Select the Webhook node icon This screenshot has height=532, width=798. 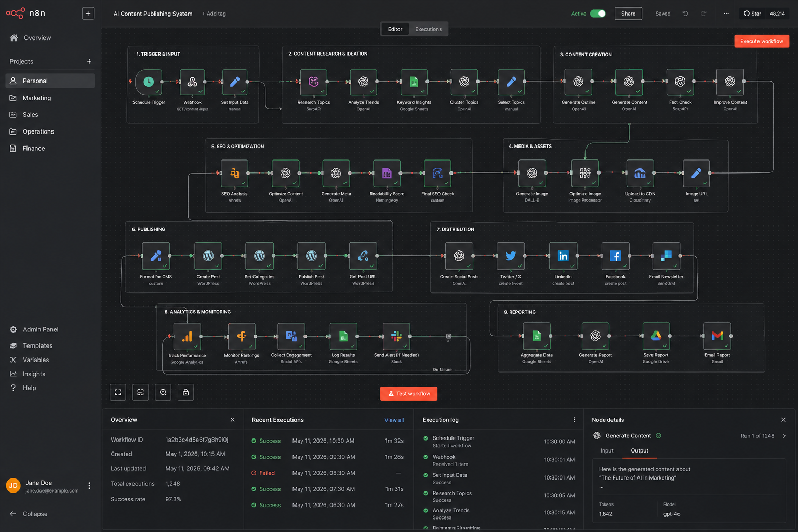click(192, 82)
